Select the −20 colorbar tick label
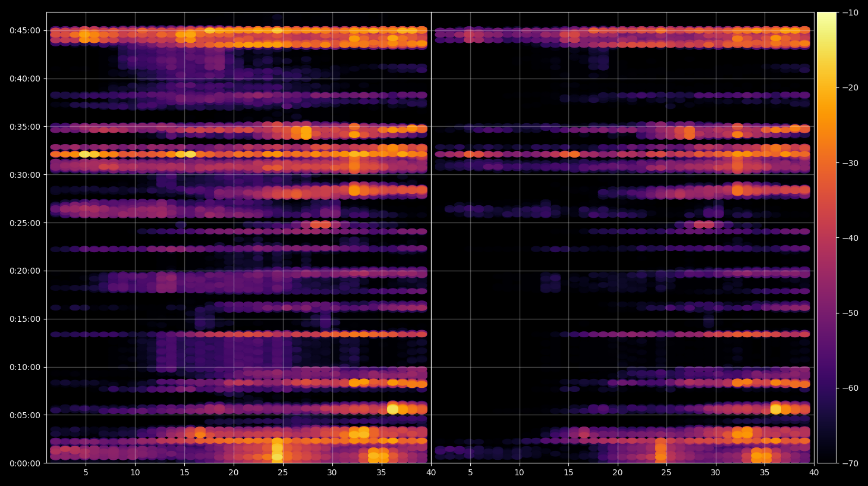 pos(850,87)
